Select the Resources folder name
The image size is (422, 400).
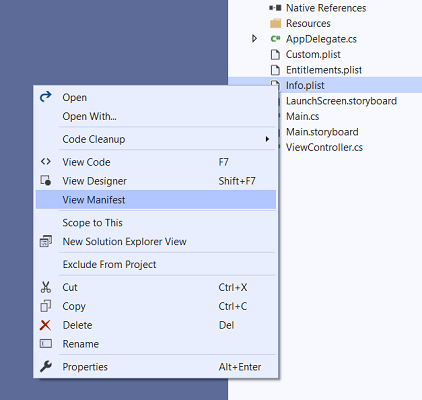[x=308, y=23]
